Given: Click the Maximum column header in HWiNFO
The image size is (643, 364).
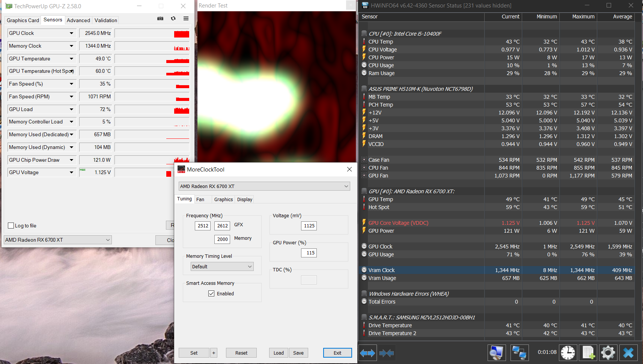Looking at the screenshot, I should tap(578, 17).
